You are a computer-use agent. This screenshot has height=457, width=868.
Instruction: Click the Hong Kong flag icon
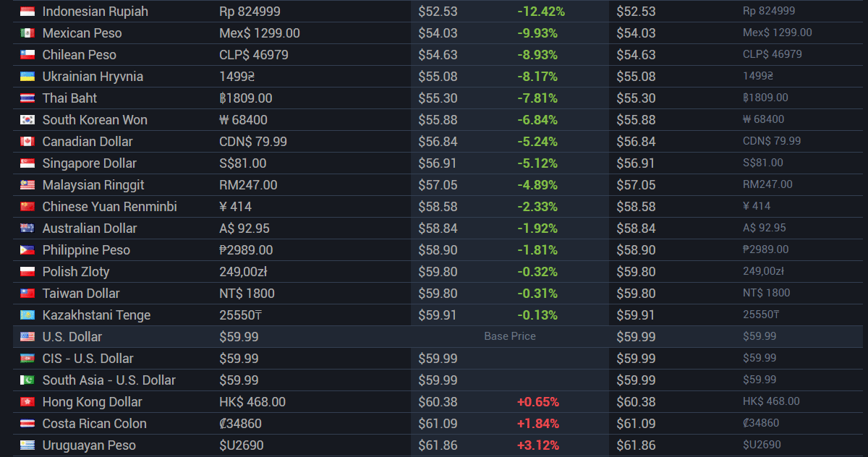[27, 402]
